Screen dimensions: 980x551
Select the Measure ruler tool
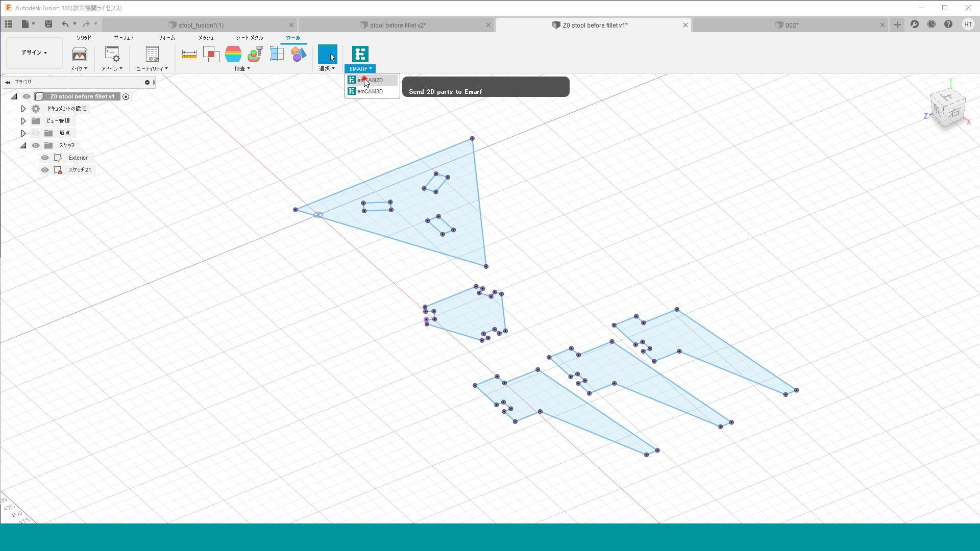(x=189, y=54)
